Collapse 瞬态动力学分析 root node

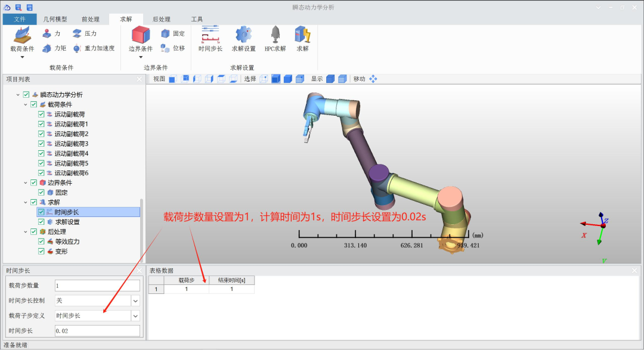(18, 95)
